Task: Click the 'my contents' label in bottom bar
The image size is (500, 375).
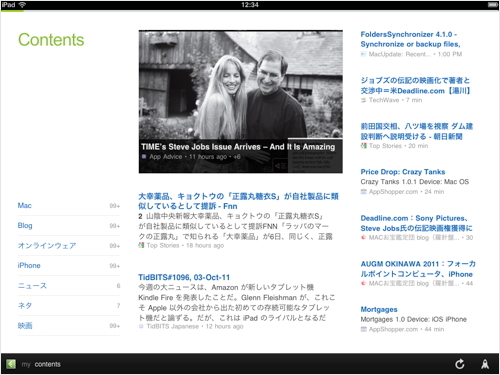Action: [41, 364]
